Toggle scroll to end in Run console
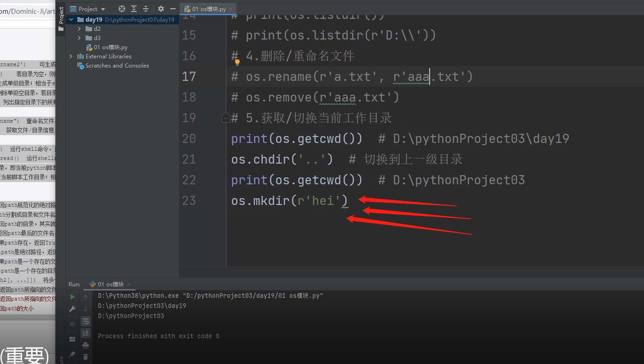This screenshot has width=644, height=364. click(86, 333)
